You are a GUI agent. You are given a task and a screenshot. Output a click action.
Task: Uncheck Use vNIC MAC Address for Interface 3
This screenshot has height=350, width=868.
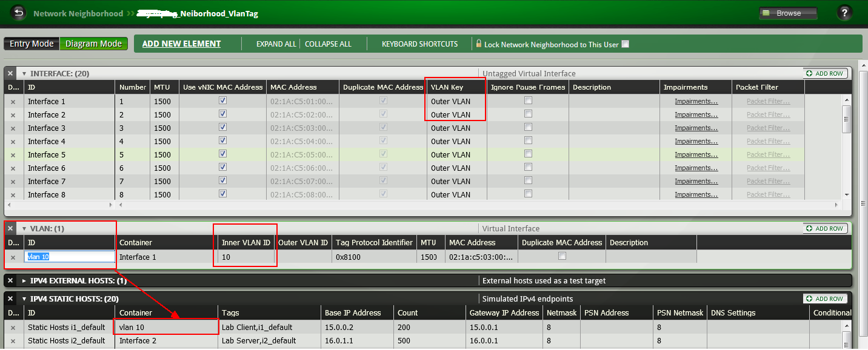(222, 127)
